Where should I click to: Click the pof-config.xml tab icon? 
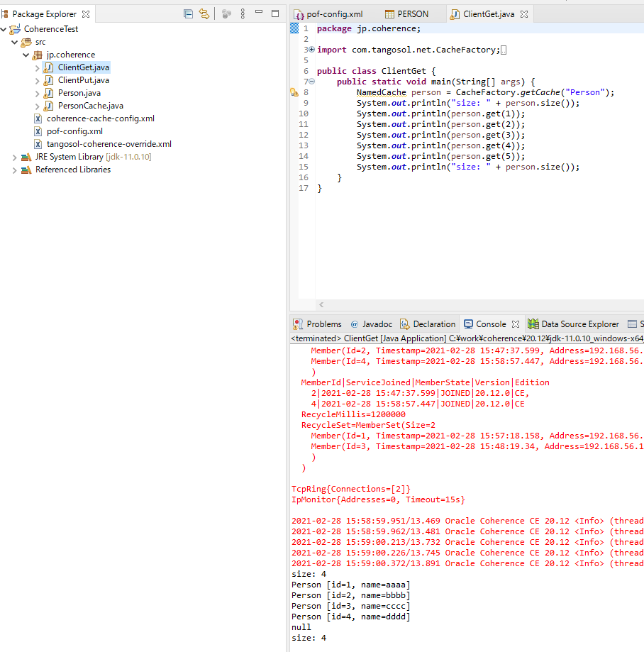(x=299, y=15)
